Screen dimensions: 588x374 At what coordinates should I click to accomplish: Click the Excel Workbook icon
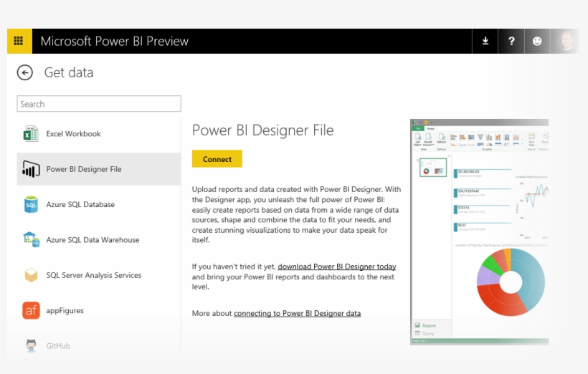(31, 134)
